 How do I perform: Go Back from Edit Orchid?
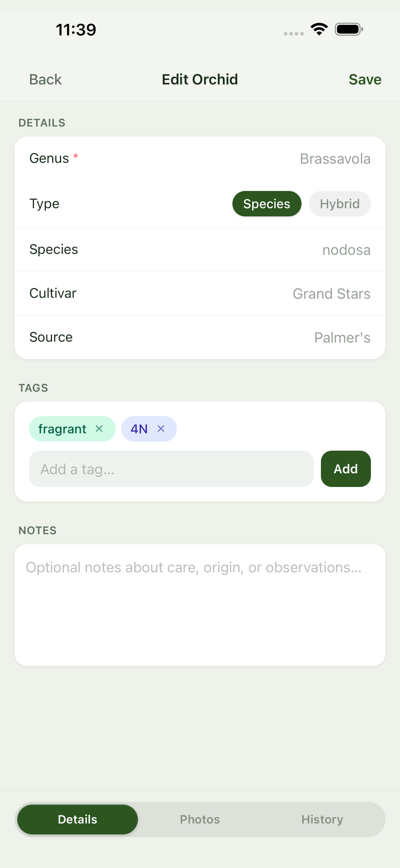pyautogui.click(x=45, y=80)
